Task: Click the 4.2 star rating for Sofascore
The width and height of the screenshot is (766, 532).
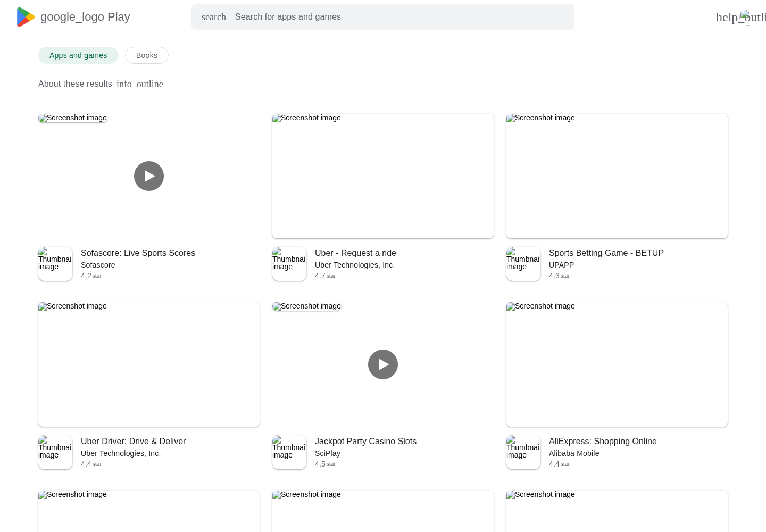Action: click(91, 276)
